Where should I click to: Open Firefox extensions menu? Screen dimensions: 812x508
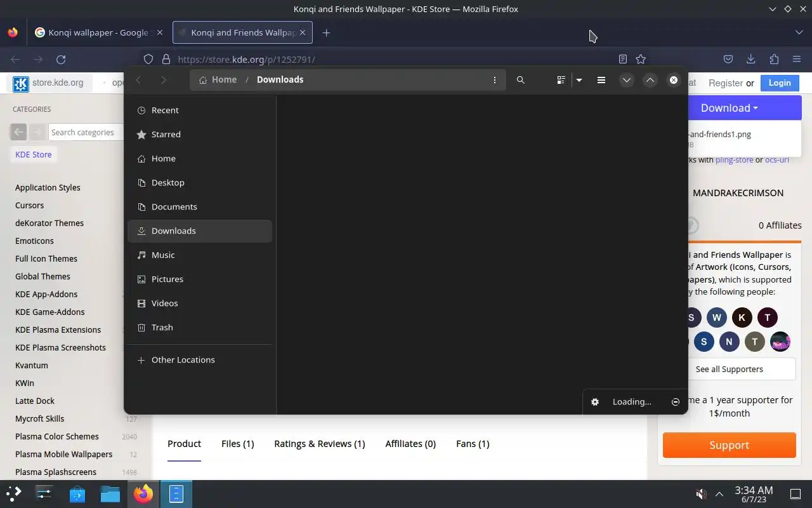coord(774,59)
